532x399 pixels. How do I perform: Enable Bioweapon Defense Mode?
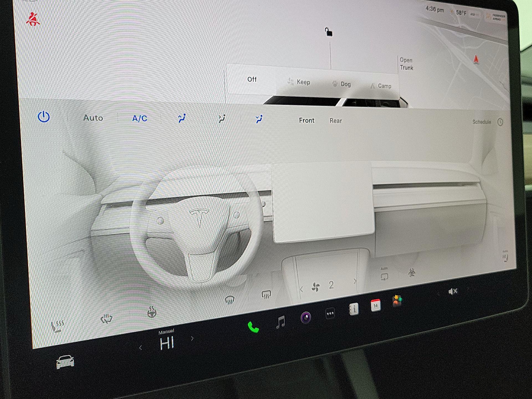(411, 272)
